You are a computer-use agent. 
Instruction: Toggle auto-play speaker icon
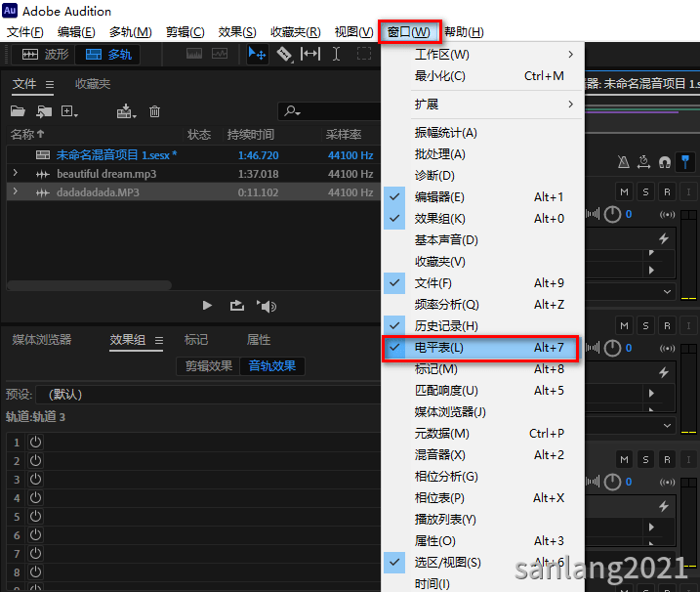(x=267, y=306)
